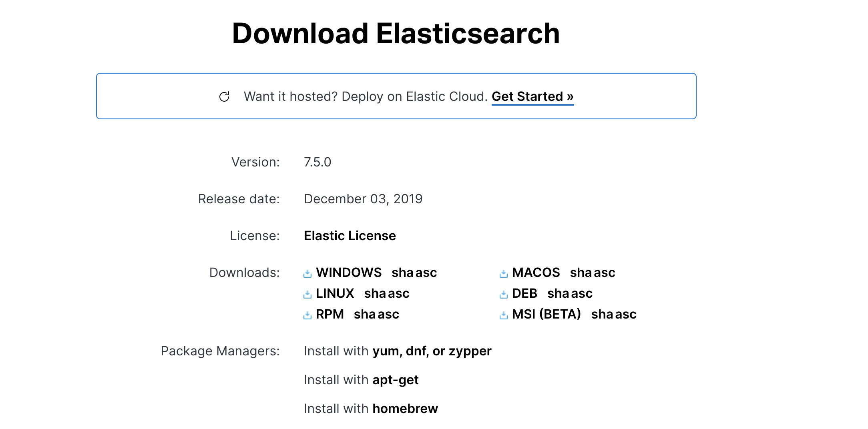Open the asc signature for MACOS
The image size is (868, 429).
(x=605, y=273)
